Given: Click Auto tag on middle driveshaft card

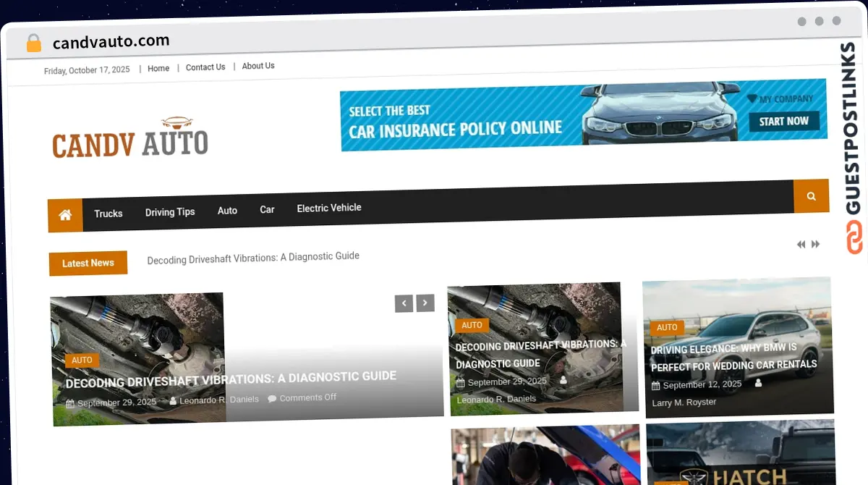Looking at the screenshot, I should tap(472, 326).
